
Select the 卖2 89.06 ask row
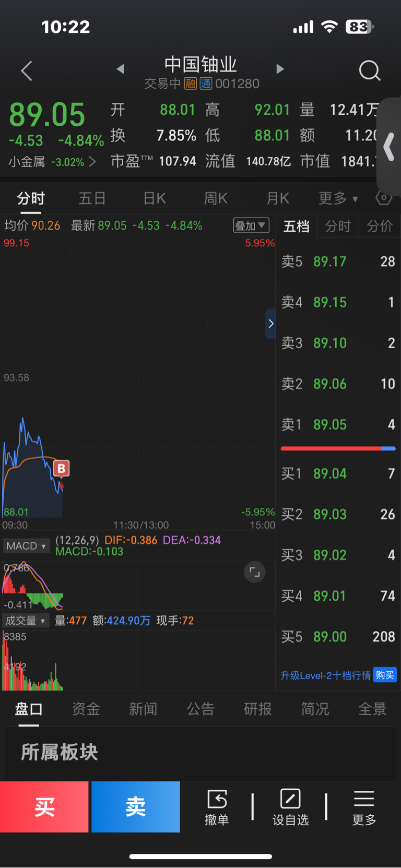tap(338, 384)
